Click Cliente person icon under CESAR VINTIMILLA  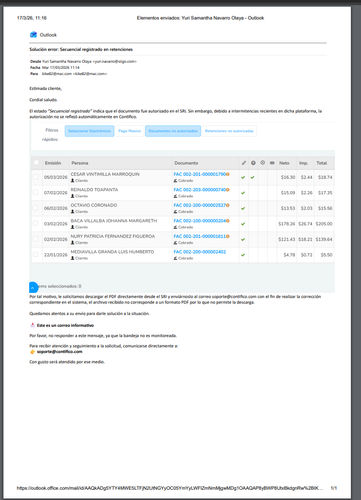[72, 181]
